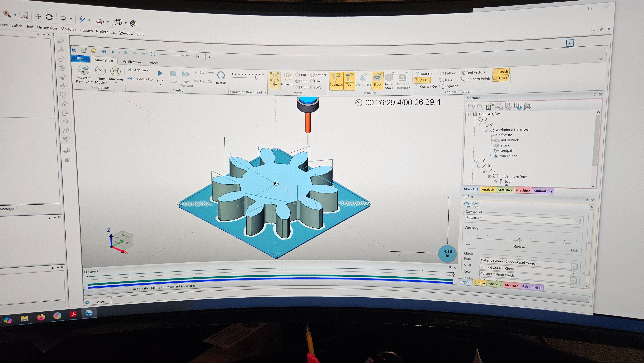
Task: Collapse the BobCAD_Sim tree node
Action: [469, 114]
